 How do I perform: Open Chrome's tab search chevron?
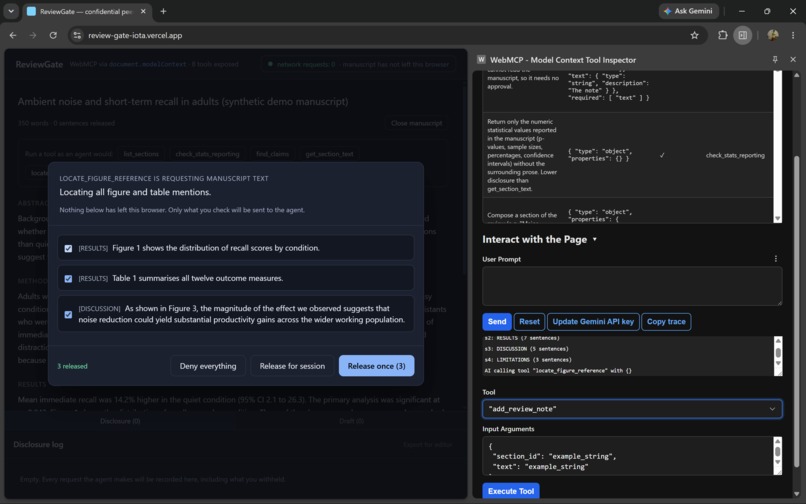[11, 11]
